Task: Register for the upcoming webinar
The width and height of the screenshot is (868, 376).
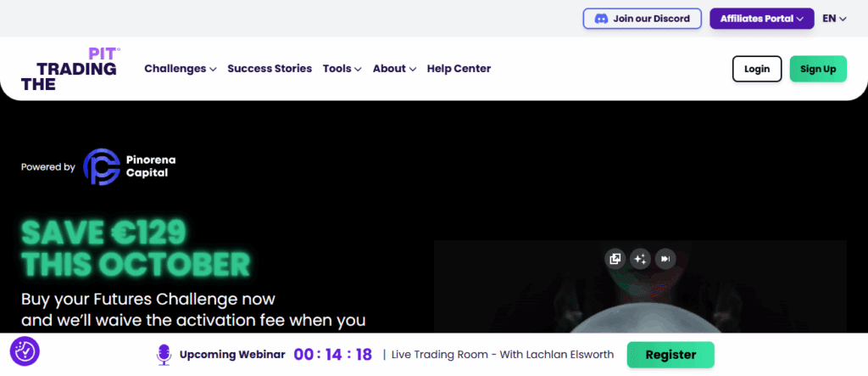Action: pyautogui.click(x=670, y=355)
